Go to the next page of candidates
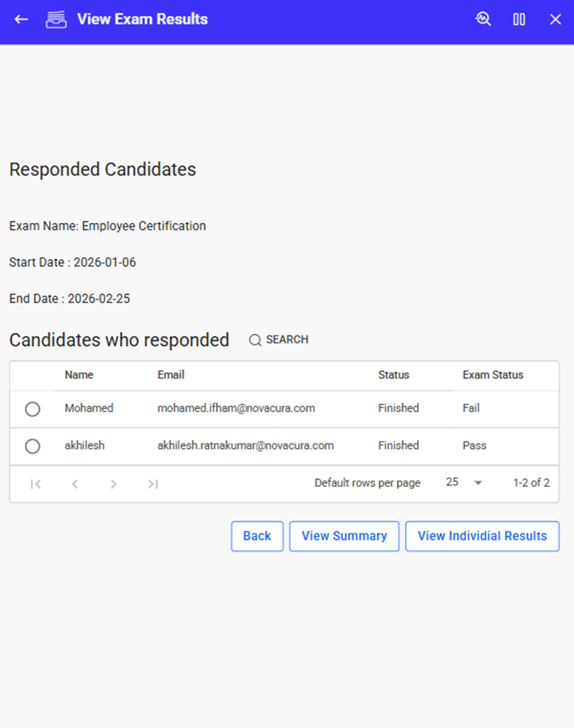 (x=114, y=484)
